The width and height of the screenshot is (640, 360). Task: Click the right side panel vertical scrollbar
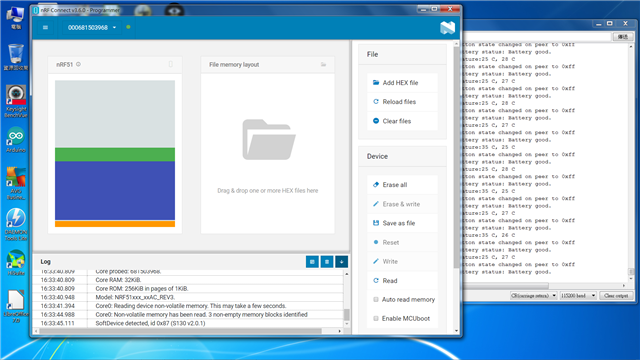click(456, 157)
